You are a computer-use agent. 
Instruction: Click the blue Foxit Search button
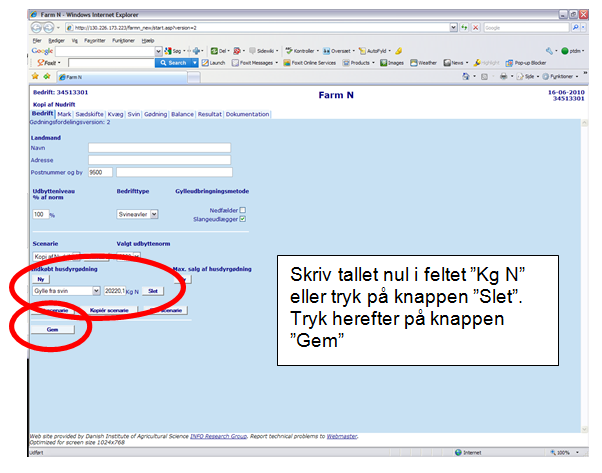[176, 62]
